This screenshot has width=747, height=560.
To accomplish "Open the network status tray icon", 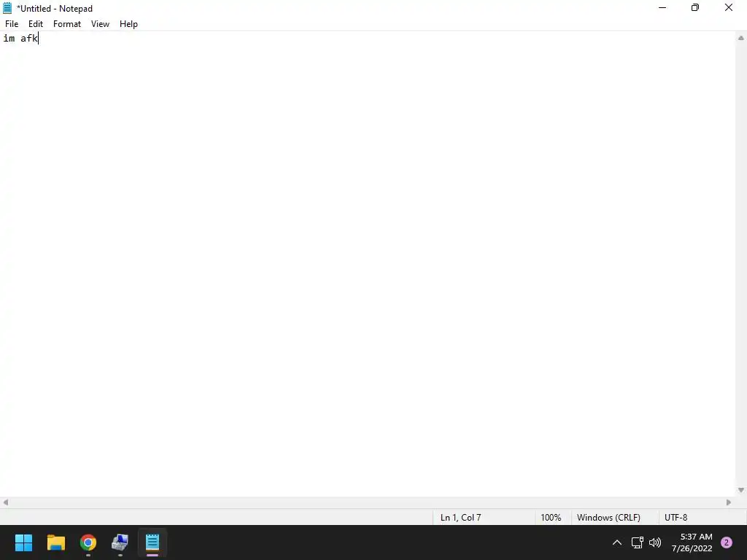I will pos(637,542).
